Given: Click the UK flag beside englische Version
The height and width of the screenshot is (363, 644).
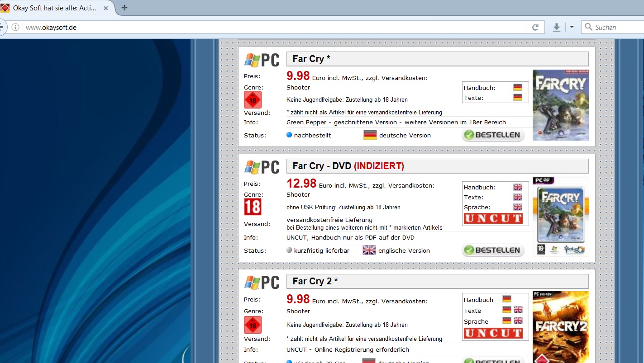Looking at the screenshot, I should pyautogui.click(x=369, y=250).
